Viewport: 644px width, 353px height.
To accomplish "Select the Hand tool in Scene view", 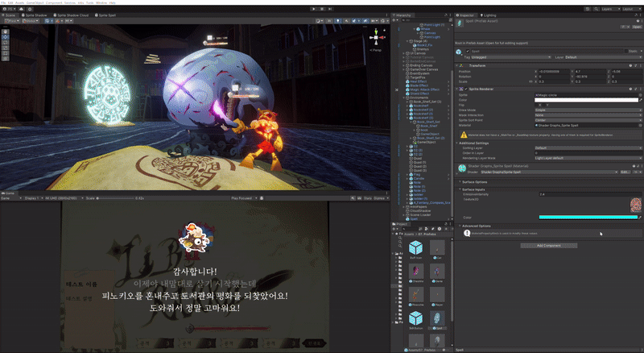I will coord(6,31).
